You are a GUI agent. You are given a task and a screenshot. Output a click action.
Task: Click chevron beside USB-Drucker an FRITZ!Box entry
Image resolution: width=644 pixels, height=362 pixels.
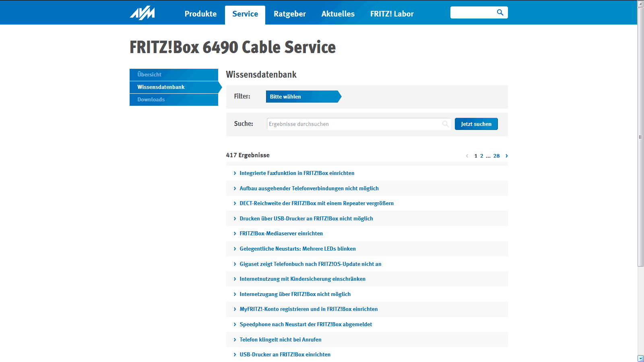pos(235,355)
